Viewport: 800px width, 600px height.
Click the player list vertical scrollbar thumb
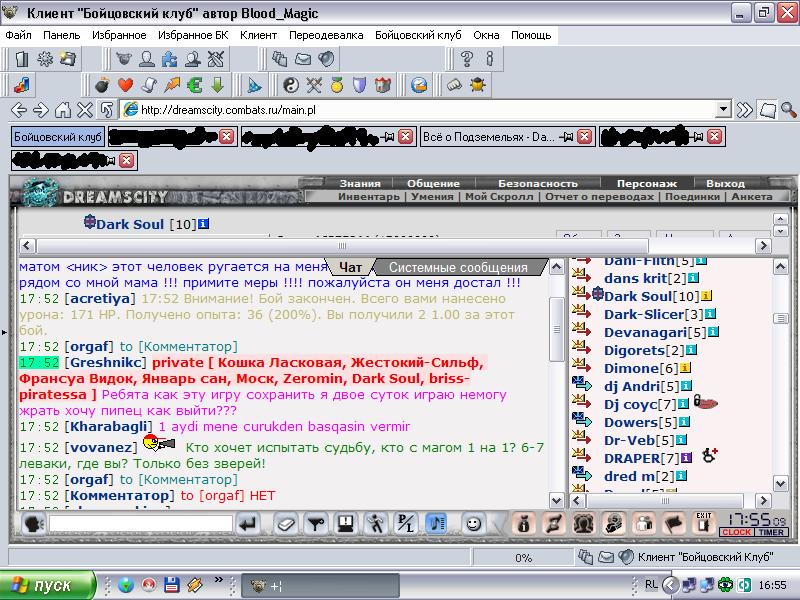click(781, 318)
